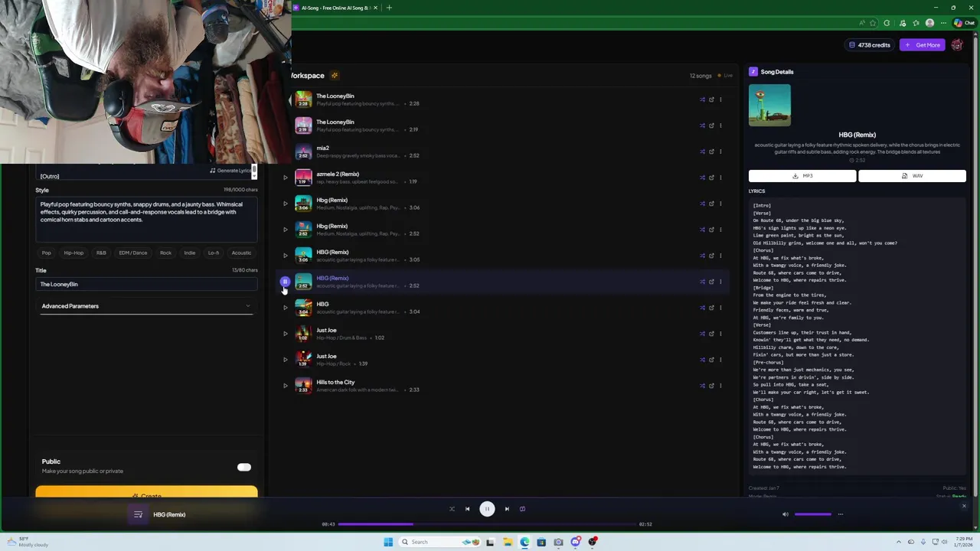Select the Pop style tag
Screen dimensions: 980x551
[x=46, y=253]
